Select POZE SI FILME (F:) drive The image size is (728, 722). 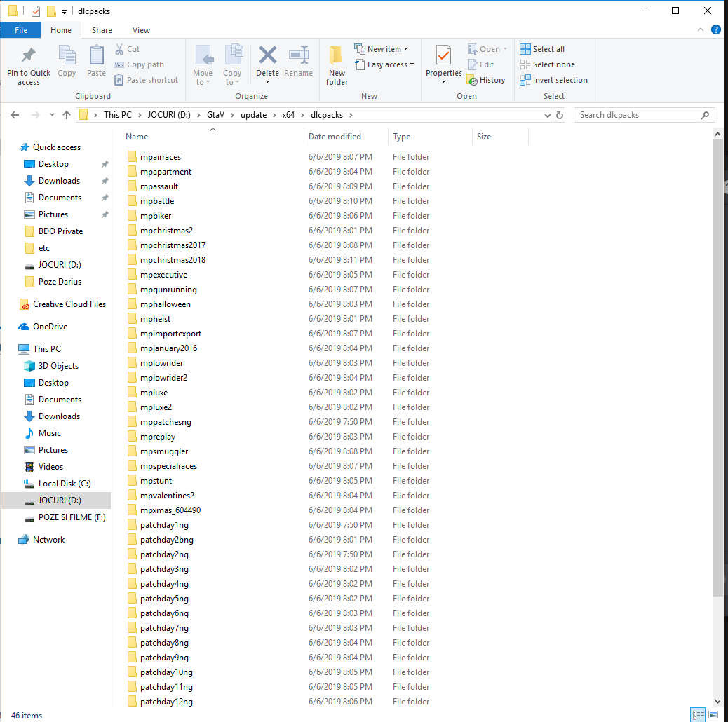pyautogui.click(x=72, y=517)
